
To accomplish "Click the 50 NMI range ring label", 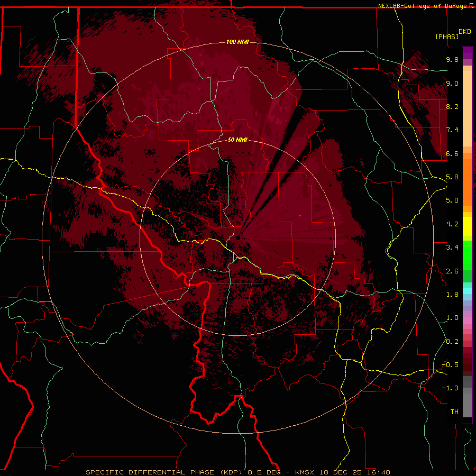I will click(237, 140).
